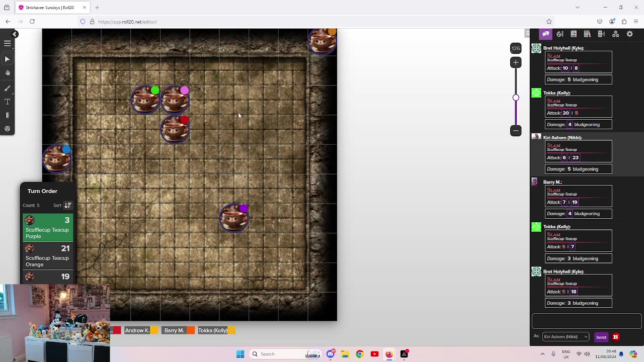Click the Windows taskbar Search box

286,354
